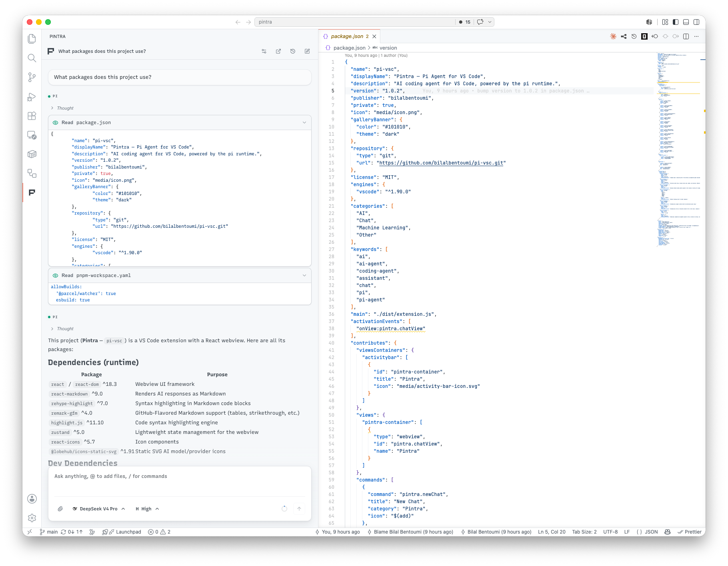Click LF line ending in status bar
728x566 pixels.
pos(627,532)
